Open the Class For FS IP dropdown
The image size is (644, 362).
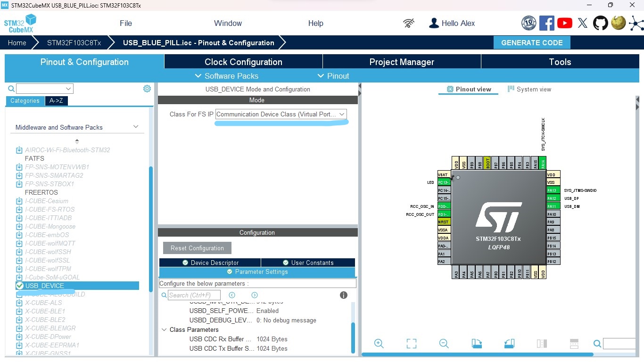click(x=281, y=114)
